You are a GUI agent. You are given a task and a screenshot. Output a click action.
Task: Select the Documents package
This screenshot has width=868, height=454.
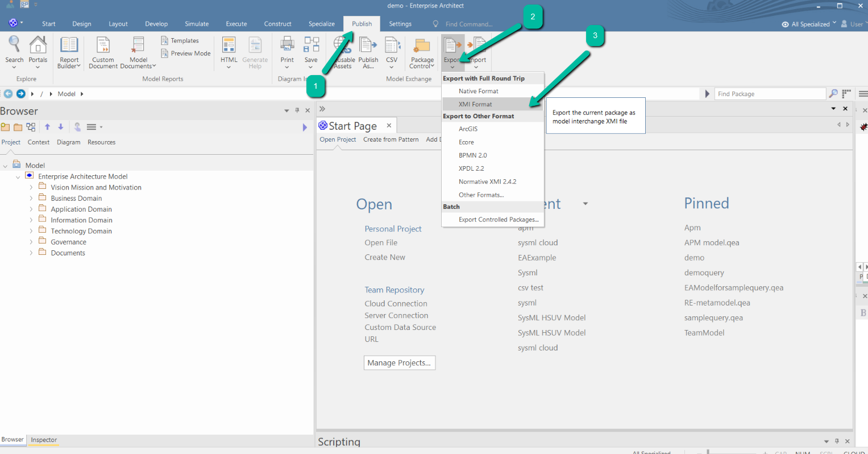tap(68, 253)
